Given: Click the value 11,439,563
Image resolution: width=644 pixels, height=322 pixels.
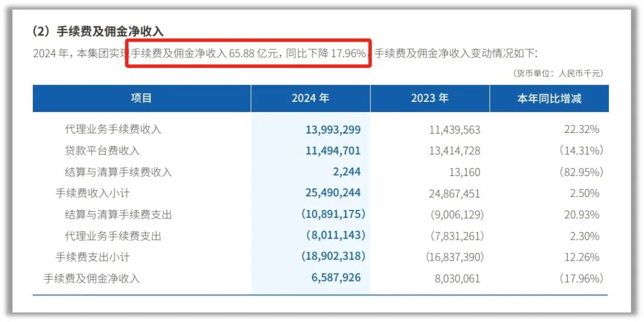Looking at the screenshot, I should tap(454, 130).
